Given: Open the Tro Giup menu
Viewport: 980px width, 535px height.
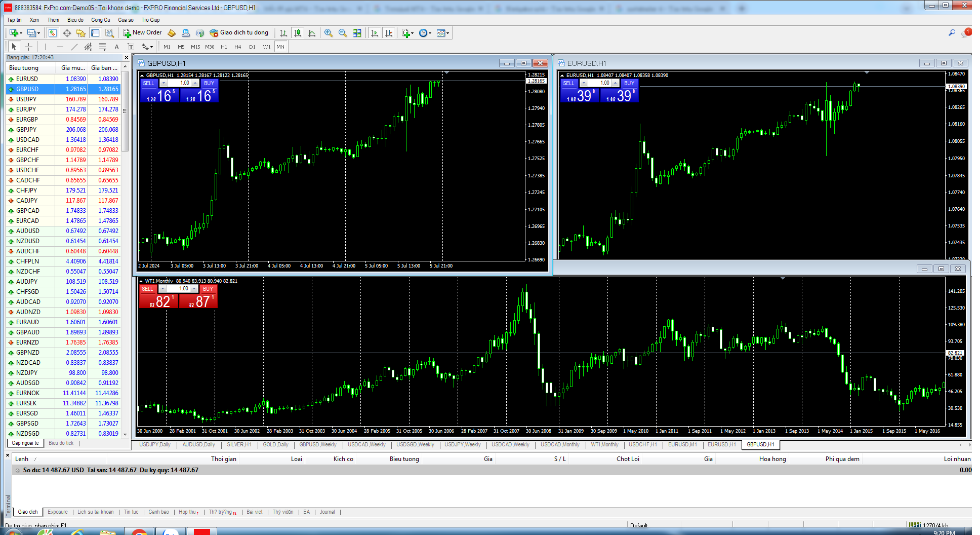Looking at the screenshot, I should [x=150, y=20].
